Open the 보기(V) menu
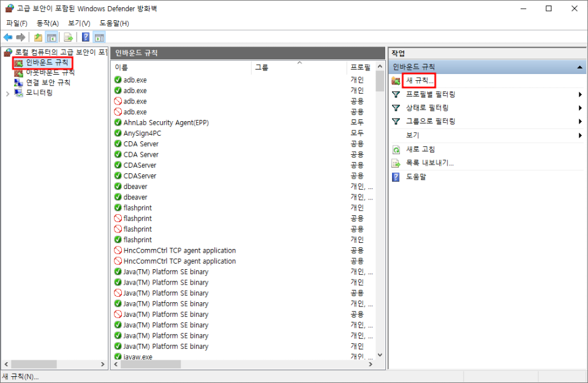The image size is (588, 383). click(x=79, y=23)
